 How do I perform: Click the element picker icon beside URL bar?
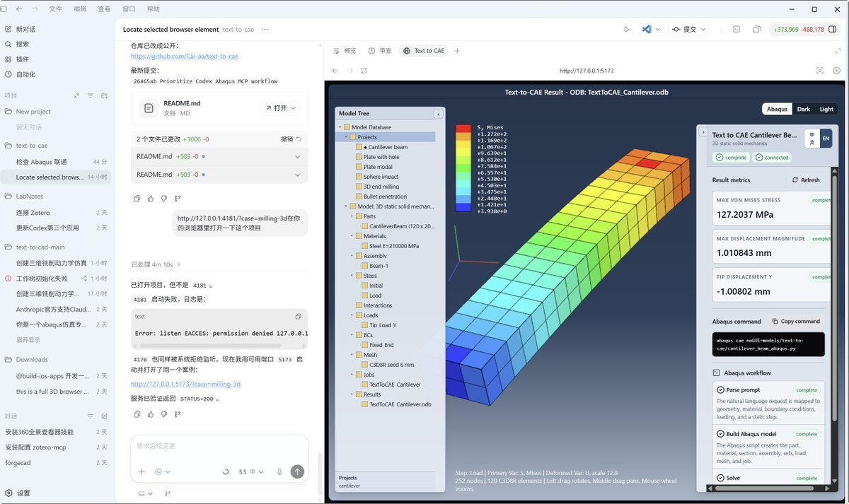point(819,71)
